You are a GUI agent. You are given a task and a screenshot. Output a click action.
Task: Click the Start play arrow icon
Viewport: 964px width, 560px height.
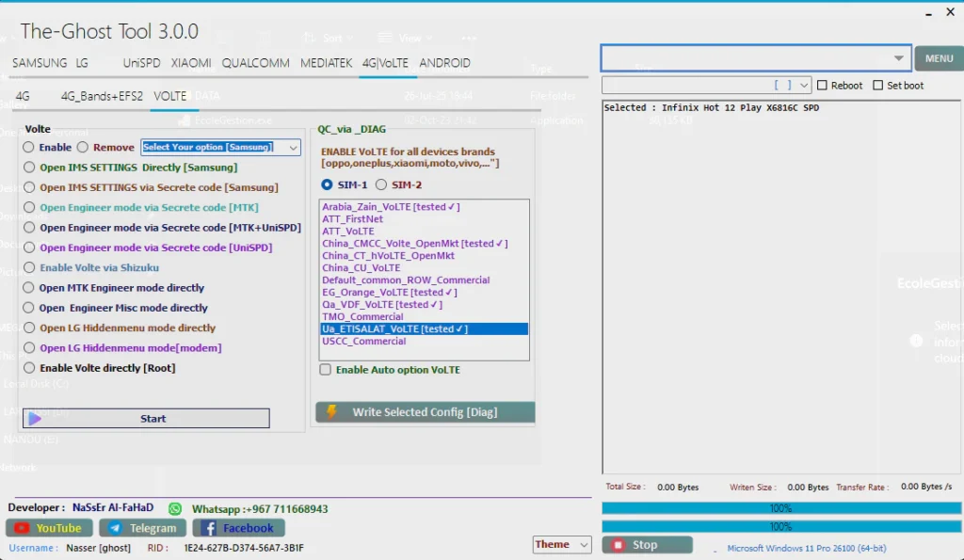(x=34, y=419)
